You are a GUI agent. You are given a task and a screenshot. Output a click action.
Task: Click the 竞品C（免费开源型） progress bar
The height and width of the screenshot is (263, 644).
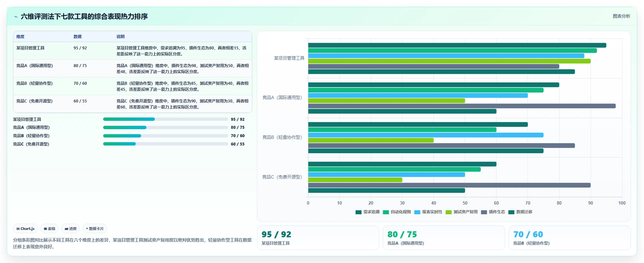(166, 144)
